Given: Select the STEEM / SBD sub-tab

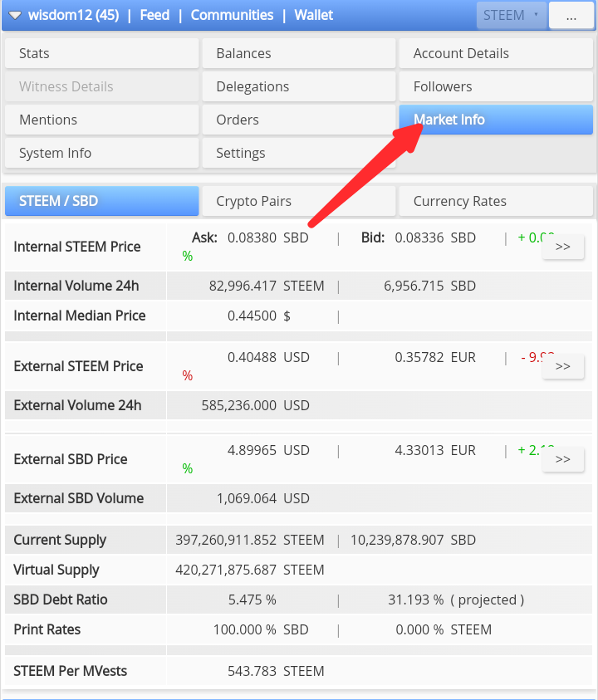Looking at the screenshot, I should 102,201.
